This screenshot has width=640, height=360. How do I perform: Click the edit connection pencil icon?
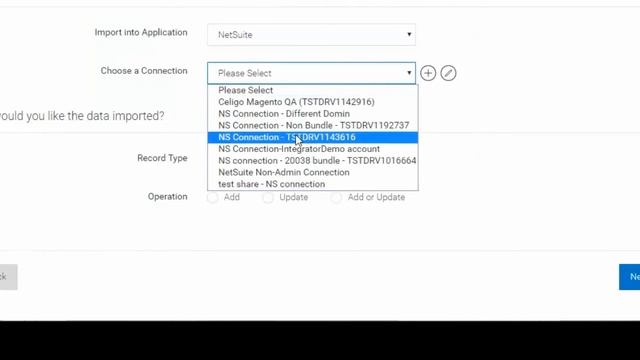(x=448, y=73)
